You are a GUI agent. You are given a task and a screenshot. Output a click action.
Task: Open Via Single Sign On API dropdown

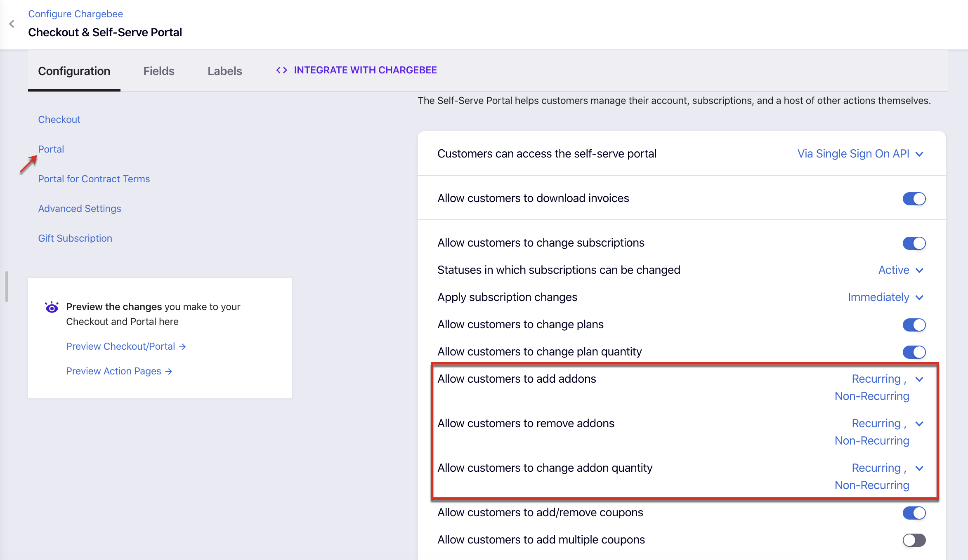click(x=860, y=154)
